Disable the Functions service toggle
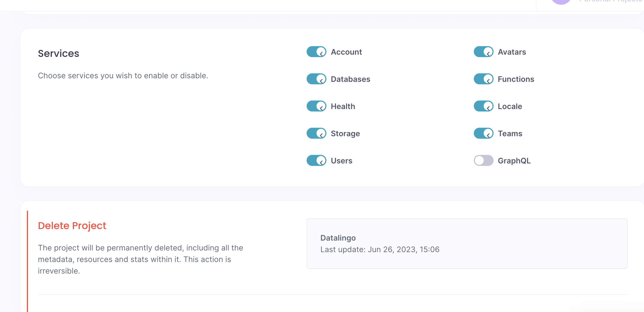The width and height of the screenshot is (644, 312). pos(483,79)
